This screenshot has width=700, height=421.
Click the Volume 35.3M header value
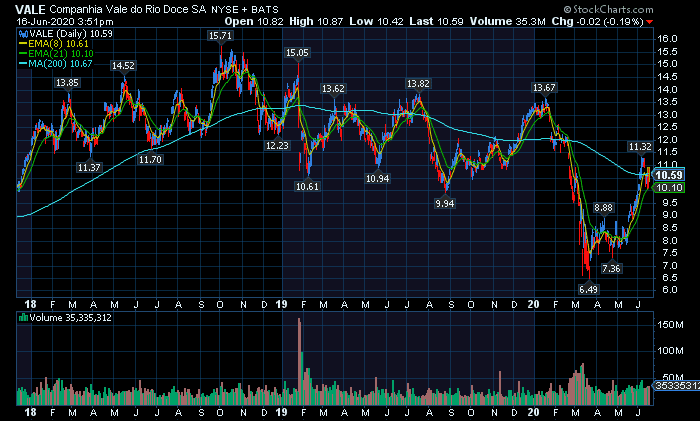coord(507,21)
